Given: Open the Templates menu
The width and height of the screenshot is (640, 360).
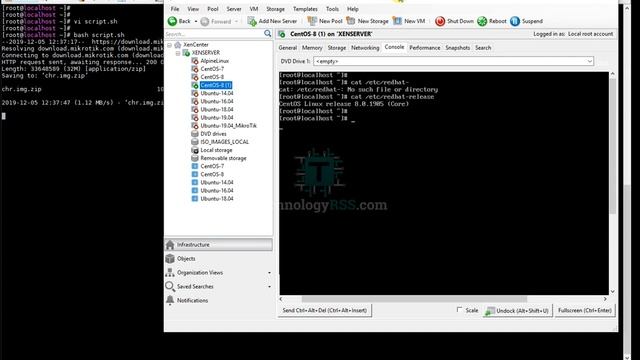Looking at the screenshot, I should pos(305,9).
